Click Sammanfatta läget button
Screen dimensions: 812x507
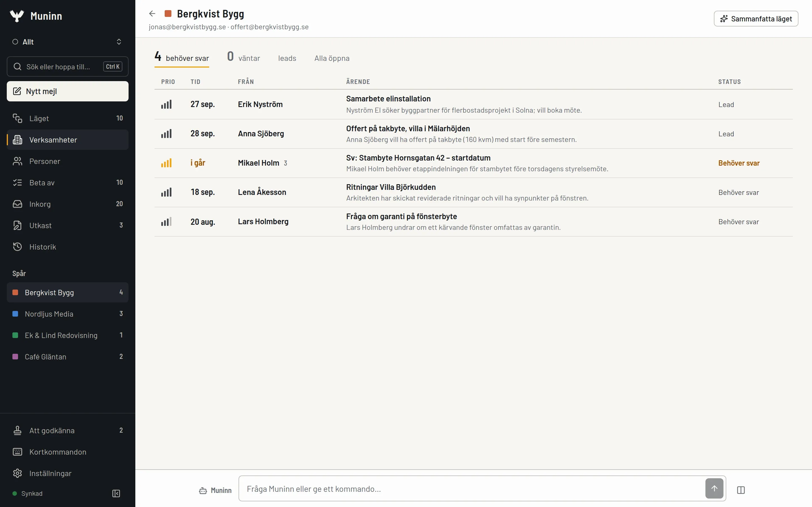(756, 18)
